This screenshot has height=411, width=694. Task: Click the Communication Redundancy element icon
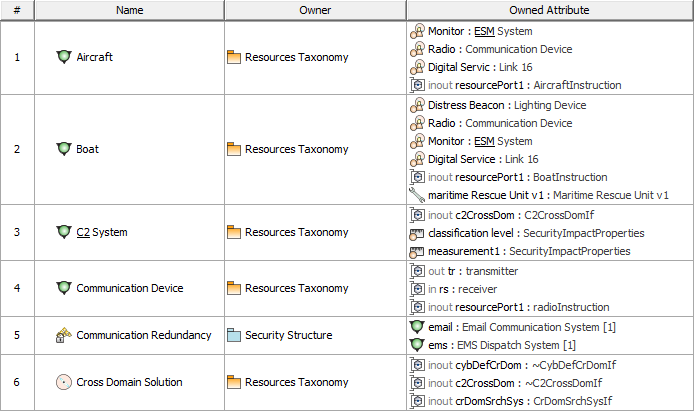point(64,335)
